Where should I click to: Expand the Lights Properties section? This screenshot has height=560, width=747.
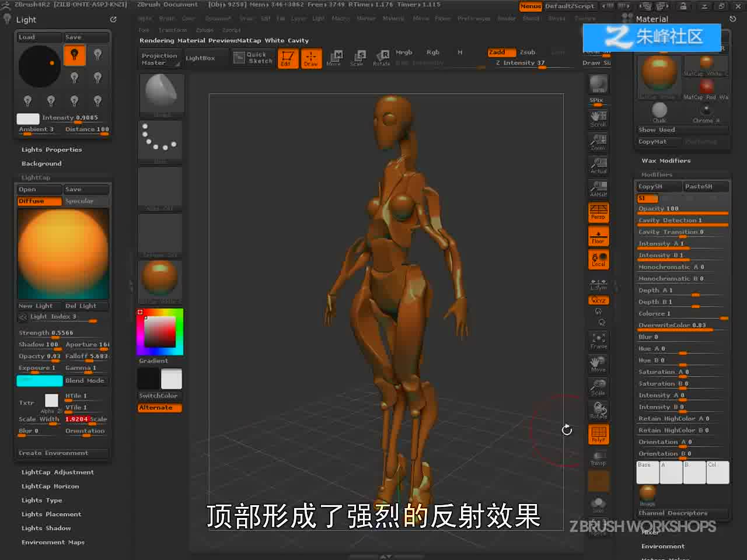52,150
